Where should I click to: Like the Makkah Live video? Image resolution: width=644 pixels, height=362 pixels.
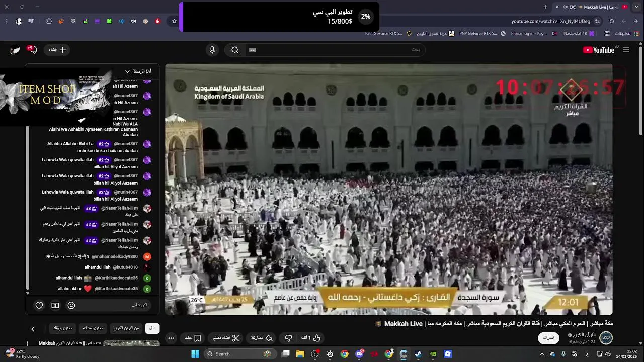[x=311, y=338]
